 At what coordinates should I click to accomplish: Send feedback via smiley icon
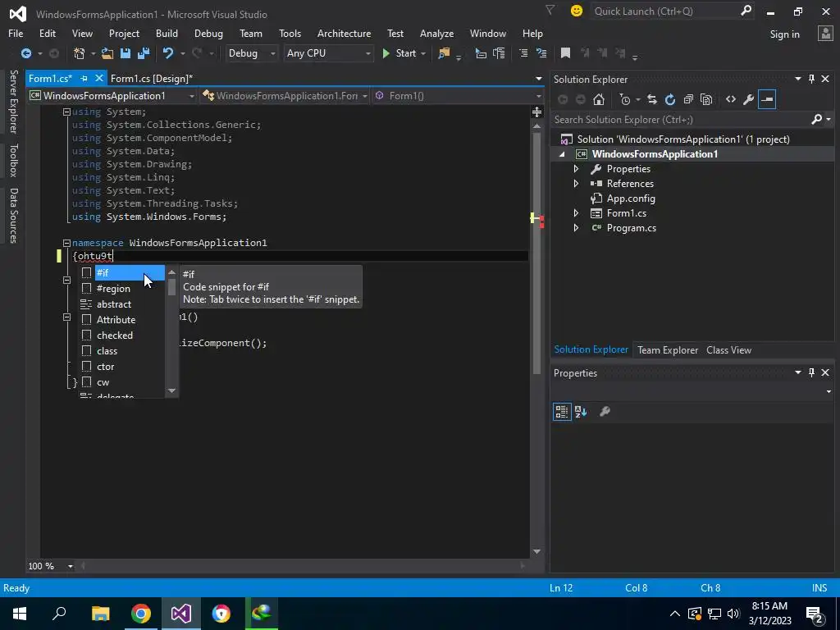(577, 11)
